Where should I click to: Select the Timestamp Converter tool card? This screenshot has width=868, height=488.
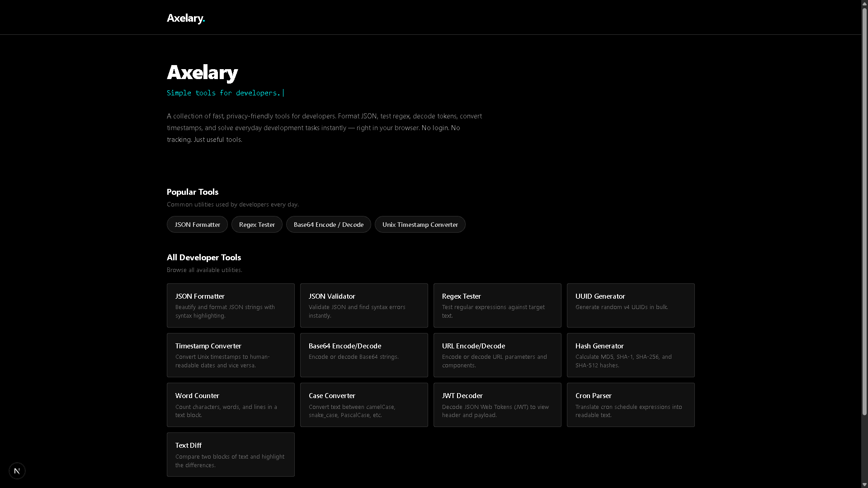231,355
